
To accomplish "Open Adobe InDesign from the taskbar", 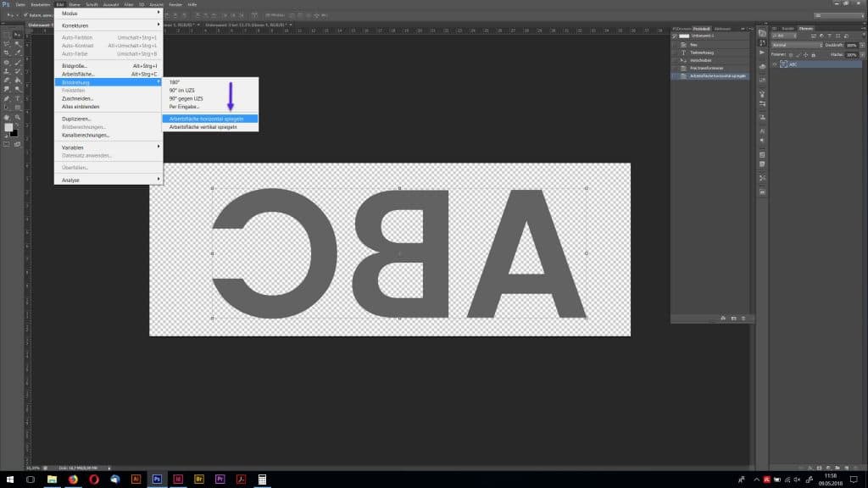I will [x=178, y=480].
